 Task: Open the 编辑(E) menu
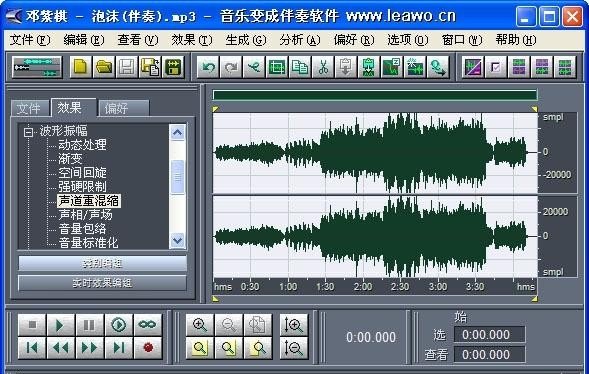[x=84, y=39]
